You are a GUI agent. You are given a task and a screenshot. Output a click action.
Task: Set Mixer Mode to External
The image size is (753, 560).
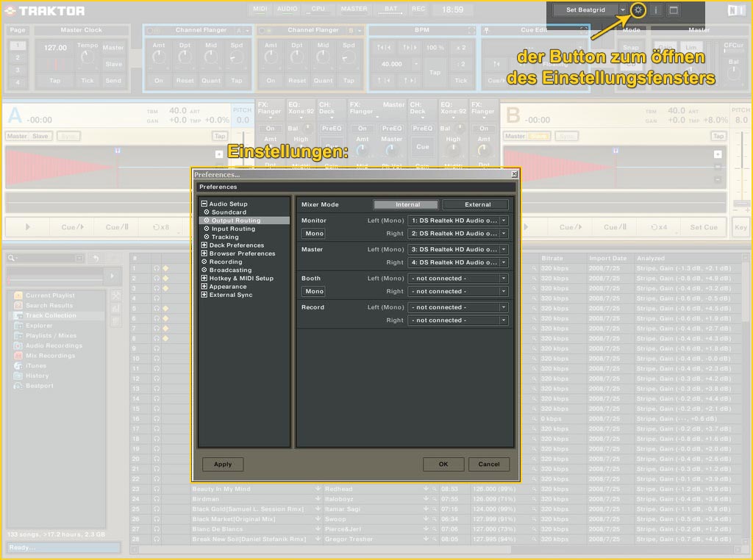pyautogui.click(x=476, y=204)
